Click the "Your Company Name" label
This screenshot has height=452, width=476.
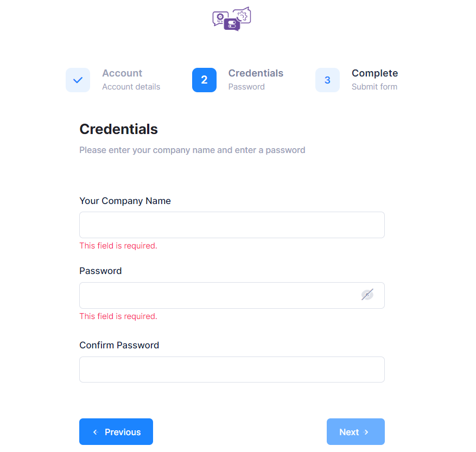pos(125,201)
